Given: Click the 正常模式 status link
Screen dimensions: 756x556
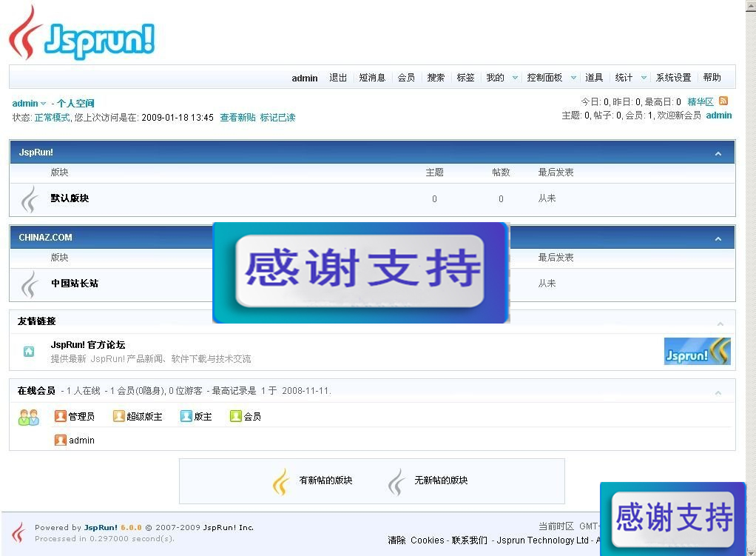Looking at the screenshot, I should click(x=52, y=118).
